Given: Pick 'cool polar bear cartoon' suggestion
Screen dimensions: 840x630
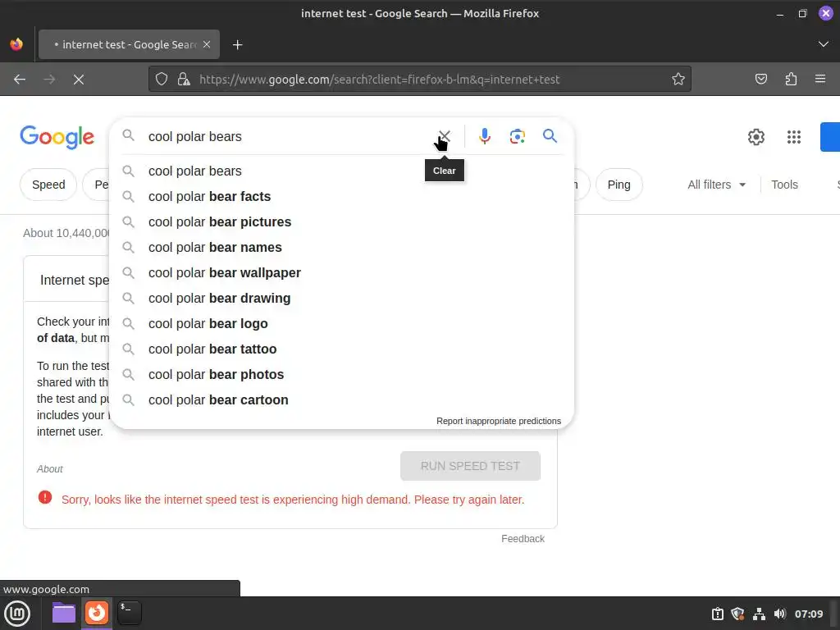Looking at the screenshot, I should (x=341, y=400).
